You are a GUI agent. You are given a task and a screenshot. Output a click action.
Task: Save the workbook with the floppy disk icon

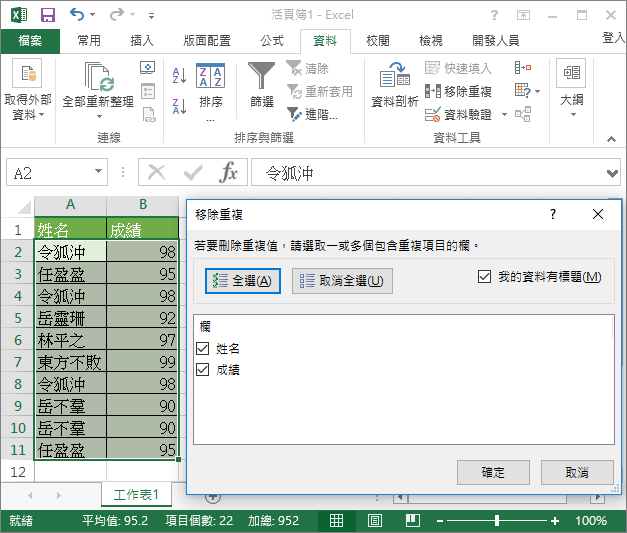click(x=48, y=15)
